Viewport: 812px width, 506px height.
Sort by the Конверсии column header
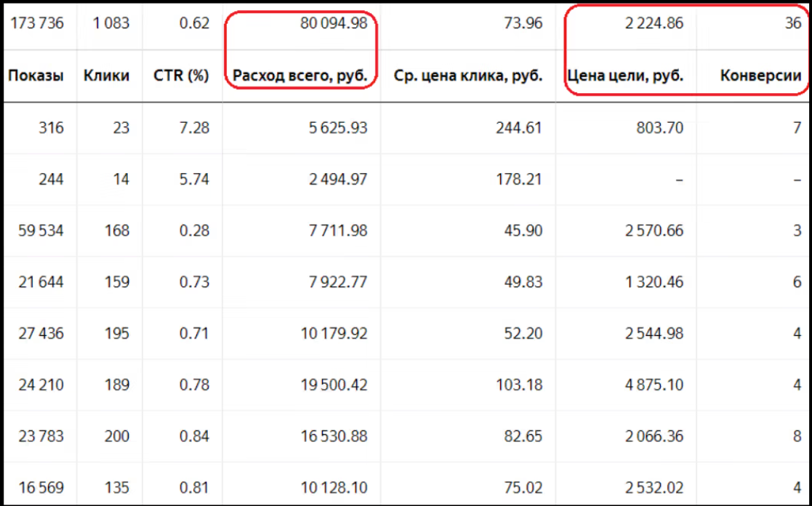pos(760,76)
